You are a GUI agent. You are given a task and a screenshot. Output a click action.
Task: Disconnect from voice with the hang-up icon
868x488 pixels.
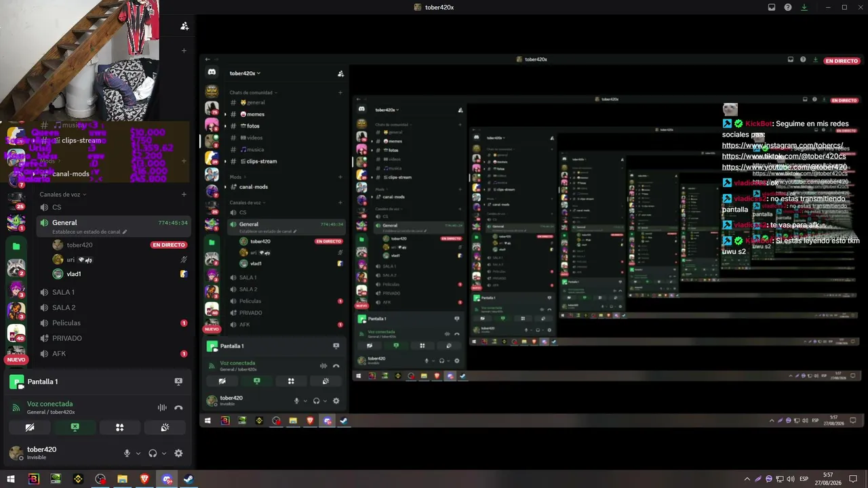click(x=178, y=407)
